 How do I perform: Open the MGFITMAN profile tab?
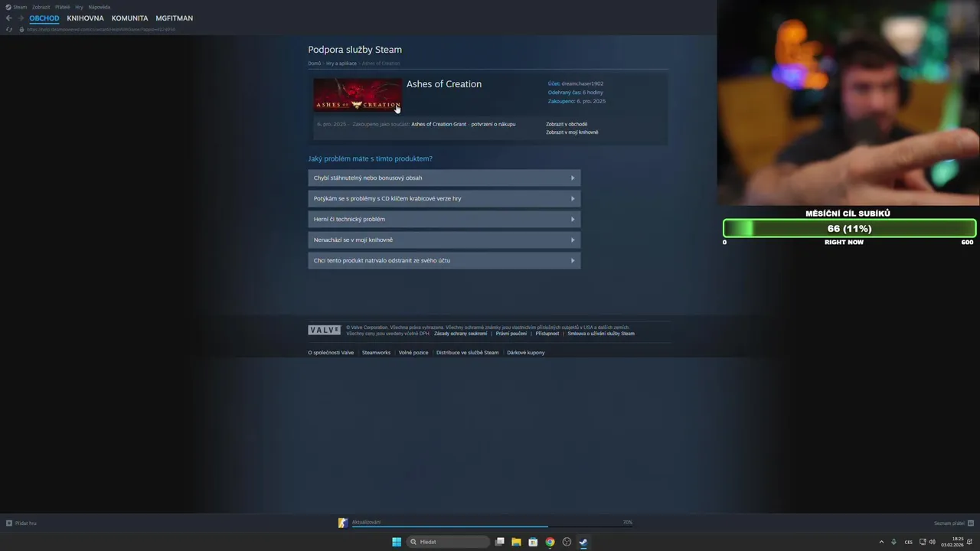tap(174, 18)
